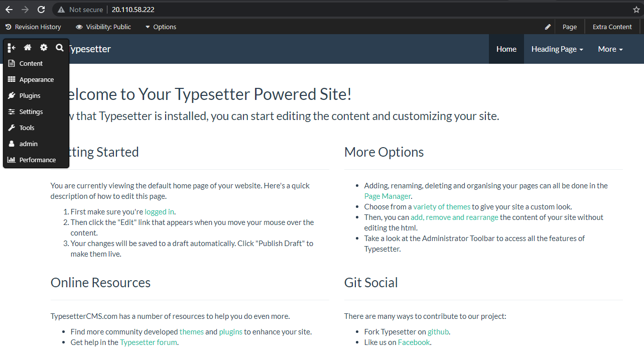Select the Home tab in the navigation bar

point(506,49)
